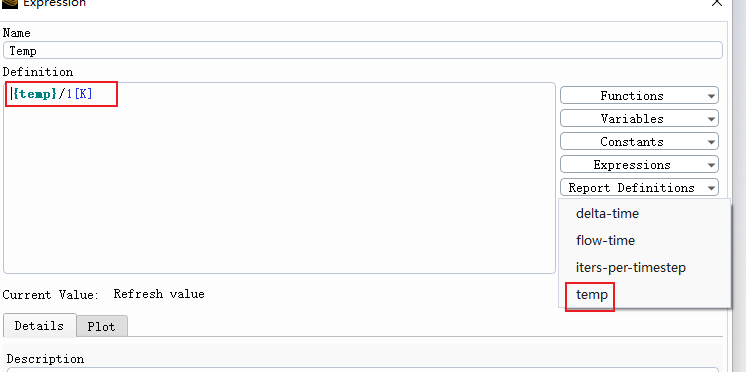Open the Variables dropdown

coord(639,118)
